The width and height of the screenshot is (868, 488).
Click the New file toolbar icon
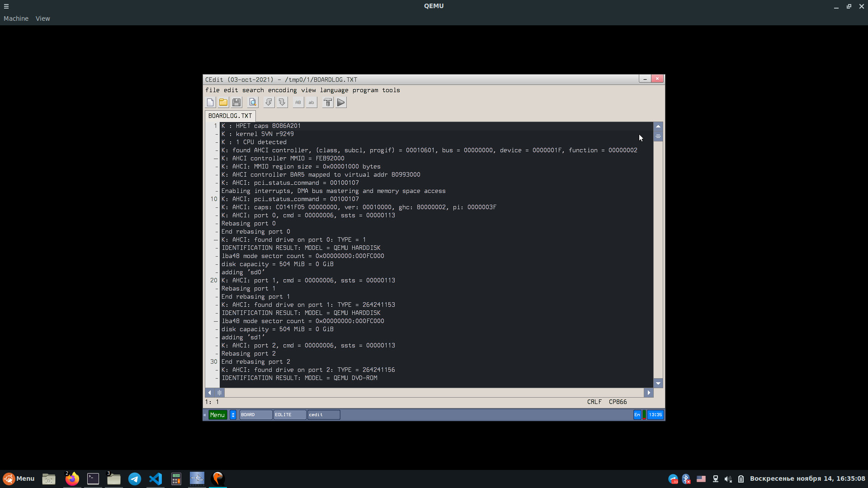210,103
